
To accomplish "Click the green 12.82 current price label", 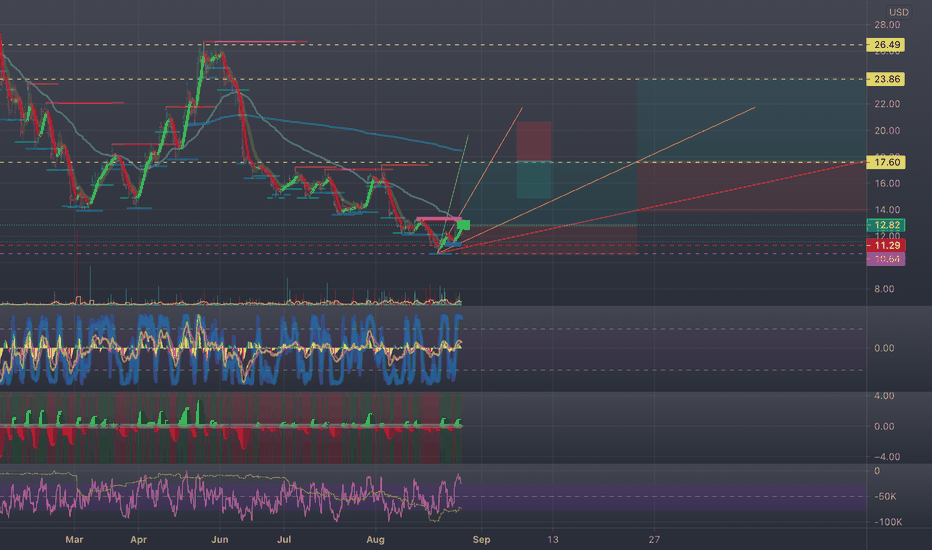I will (886, 225).
